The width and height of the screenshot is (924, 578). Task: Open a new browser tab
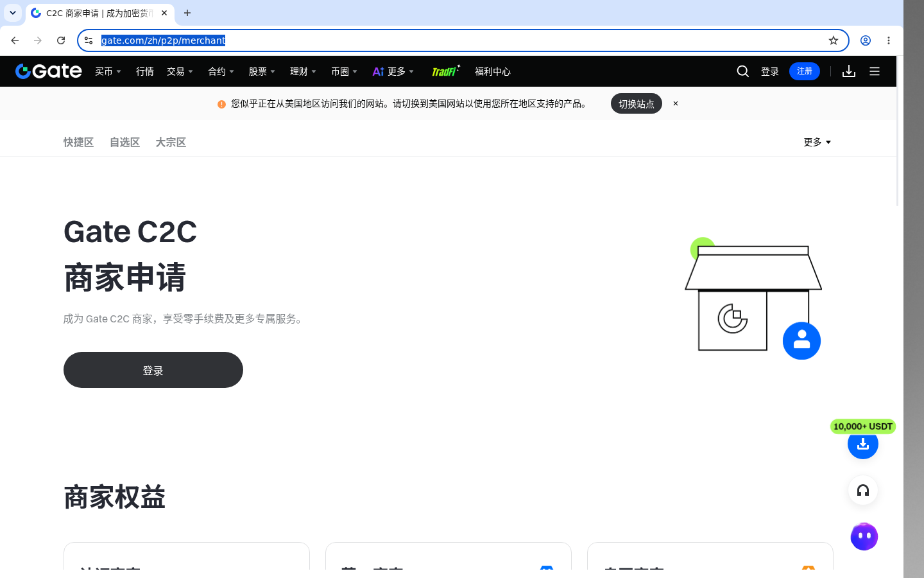coord(187,13)
